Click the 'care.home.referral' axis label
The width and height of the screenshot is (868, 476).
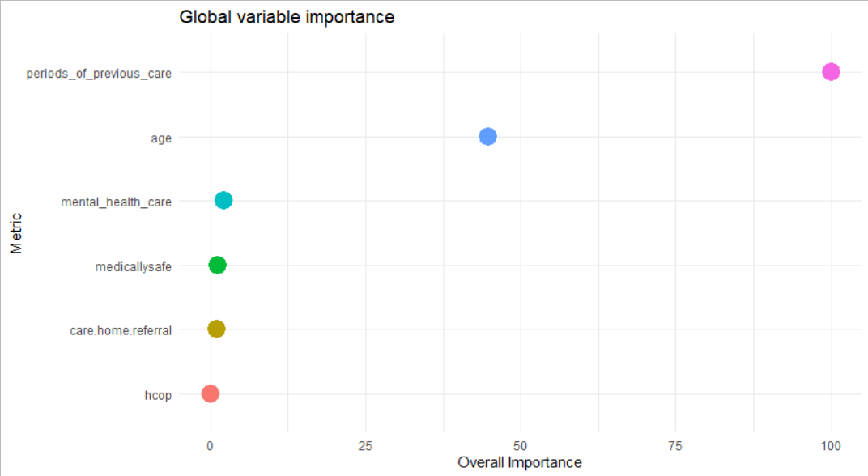pyautogui.click(x=121, y=329)
